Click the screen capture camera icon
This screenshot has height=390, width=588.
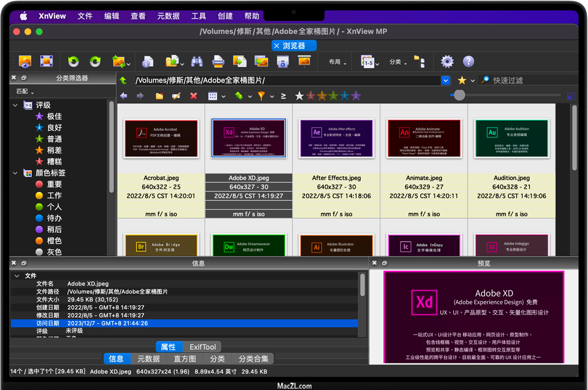[x=283, y=62]
